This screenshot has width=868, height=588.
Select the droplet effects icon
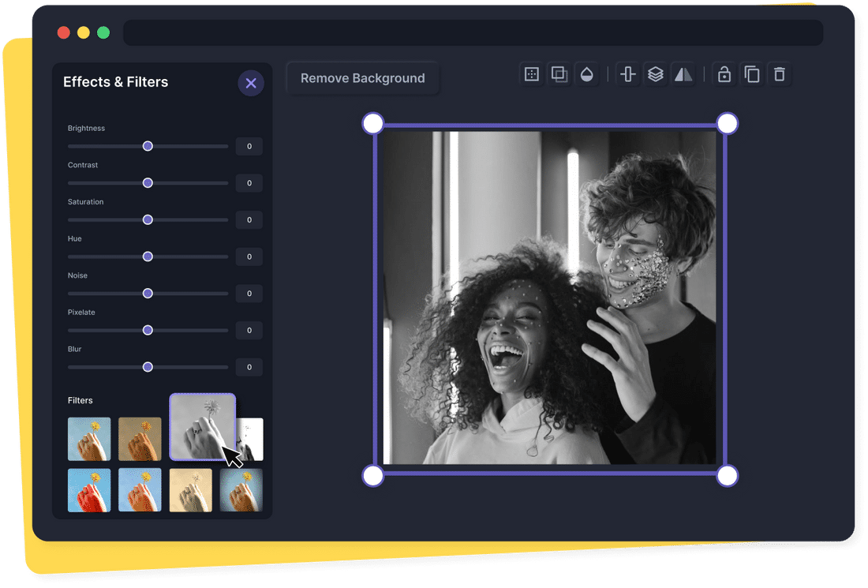587,73
